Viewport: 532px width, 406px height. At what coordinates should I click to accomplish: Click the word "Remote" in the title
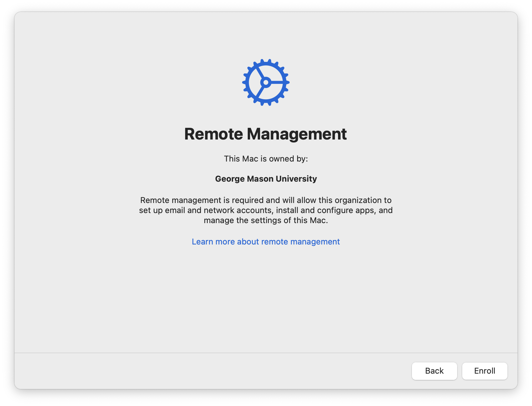[x=213, y=134]
